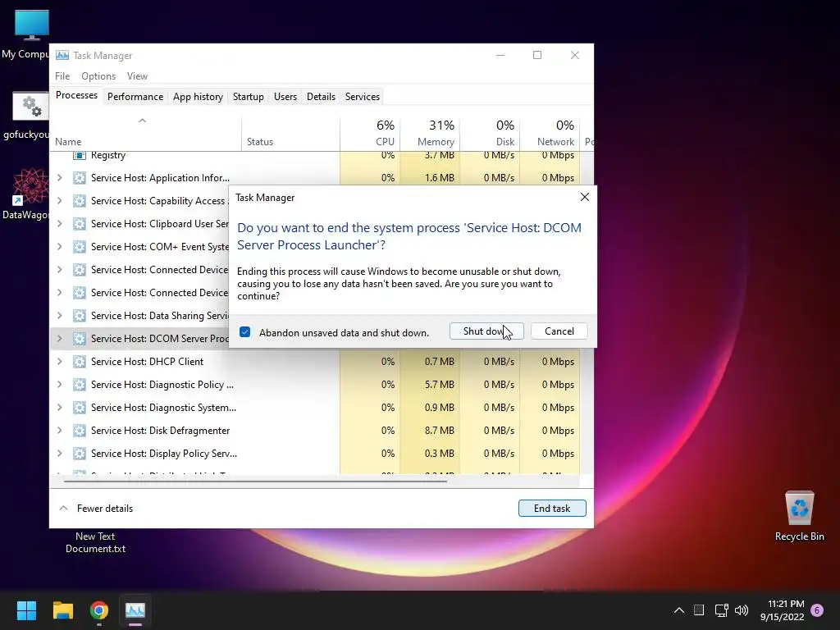
Task: Click gear icon of Service Host: Application Infor... row
Action: coord(80,178)
